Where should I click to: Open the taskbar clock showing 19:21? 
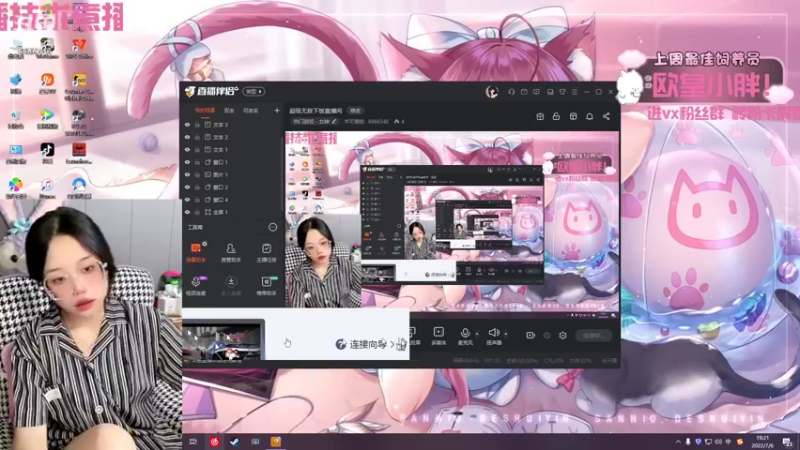[763, 442]
